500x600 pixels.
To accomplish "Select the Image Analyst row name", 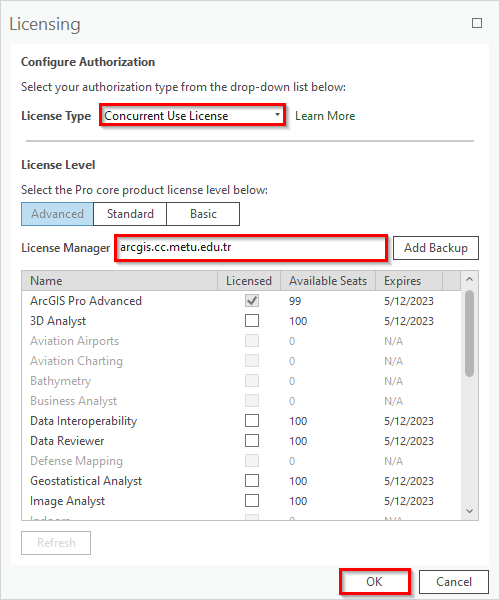I will (x=67, y=501).
